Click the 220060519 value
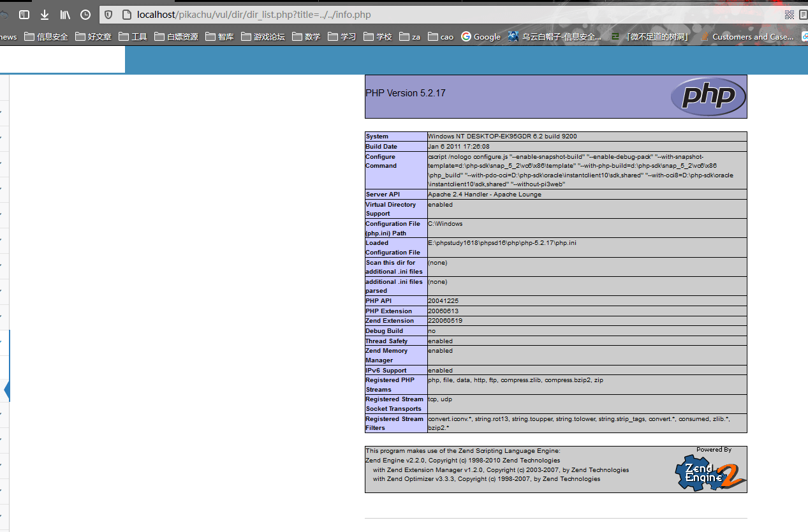 (445, 321)
